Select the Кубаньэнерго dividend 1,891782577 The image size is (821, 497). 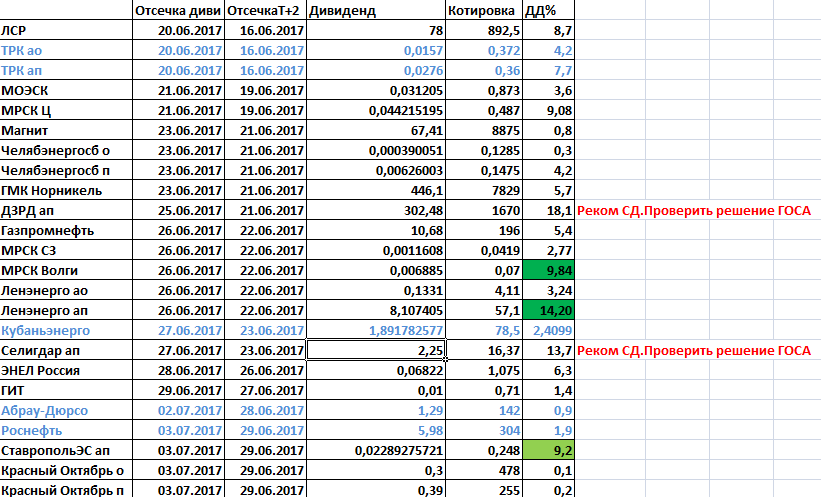[376, 330]
